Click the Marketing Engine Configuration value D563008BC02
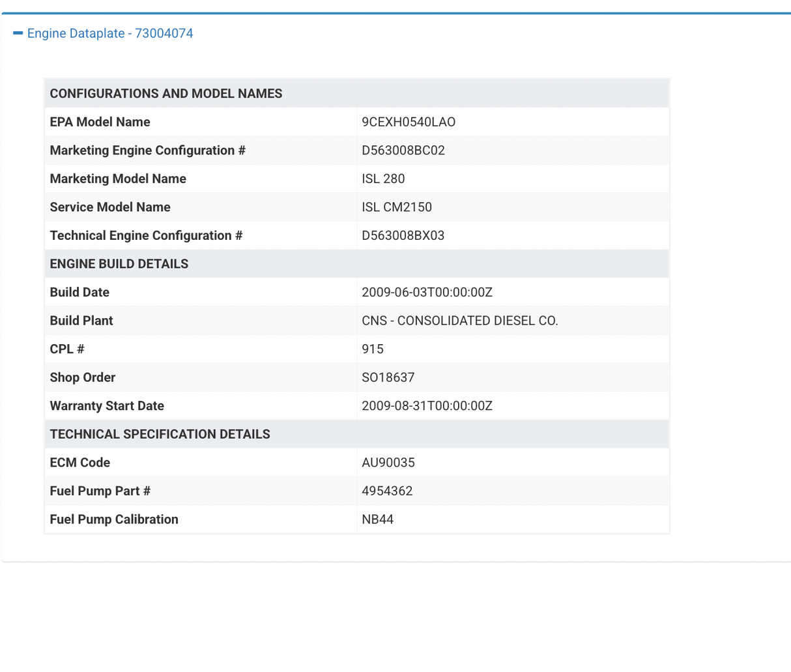Viewport: 791px width, 672px height. point(403,151)
